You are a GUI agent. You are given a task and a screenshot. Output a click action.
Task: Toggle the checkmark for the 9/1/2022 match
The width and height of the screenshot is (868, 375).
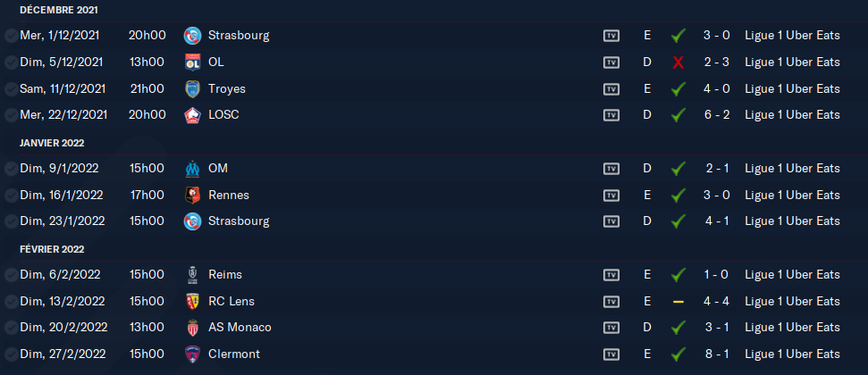pos(10,169)
